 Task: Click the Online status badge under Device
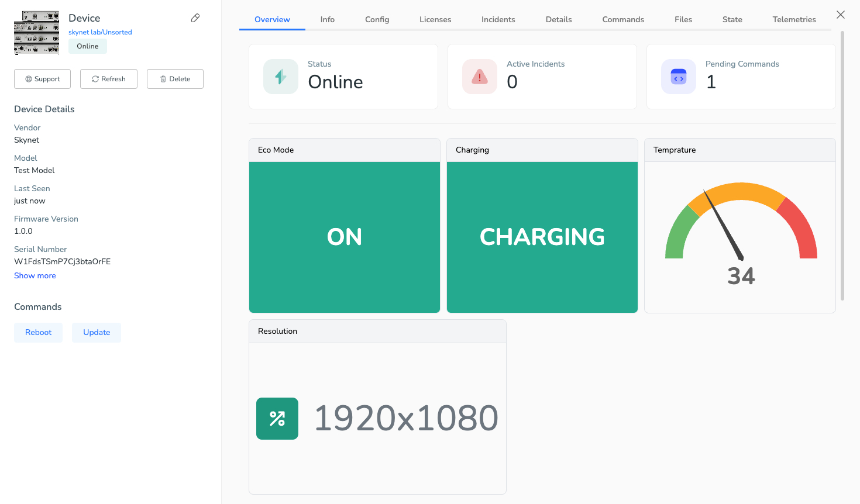tap(88, 46)
